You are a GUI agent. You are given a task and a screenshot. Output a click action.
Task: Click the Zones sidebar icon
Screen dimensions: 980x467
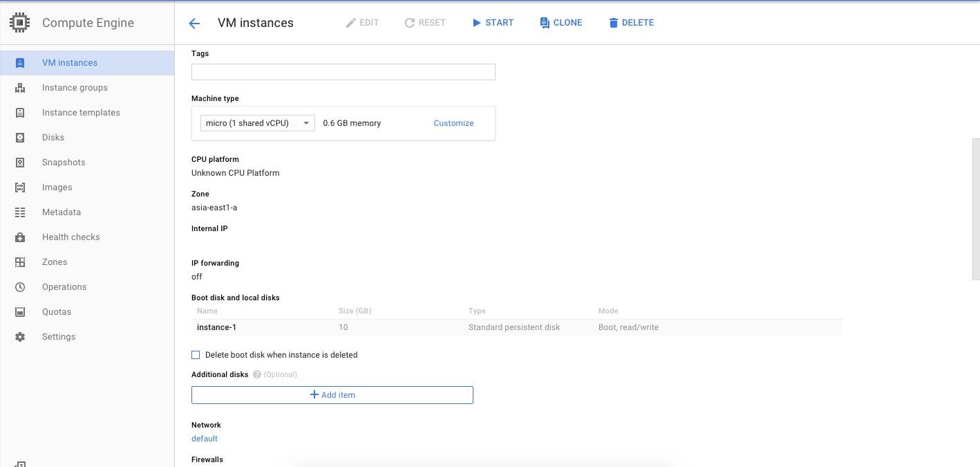click(20, 262)
